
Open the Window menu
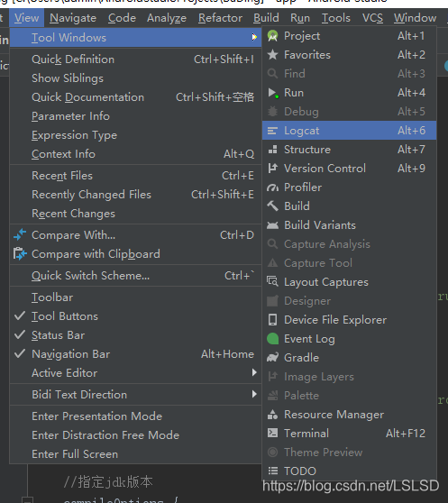pos(415,18)
